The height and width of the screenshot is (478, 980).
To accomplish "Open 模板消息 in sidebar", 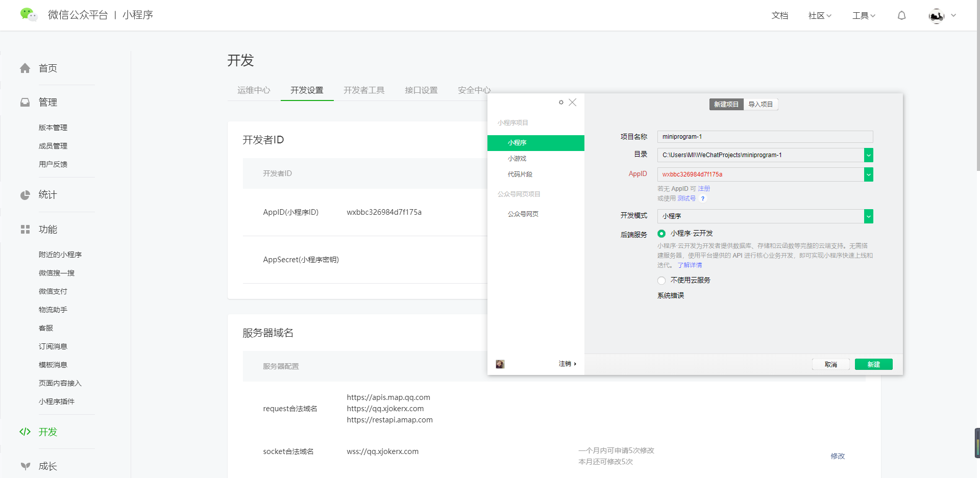I will [x=53, y=365].
